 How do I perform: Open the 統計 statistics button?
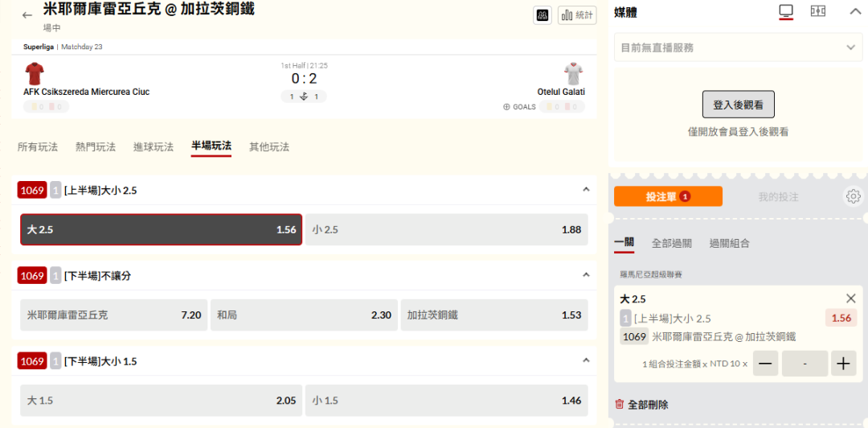click(577, 15)
